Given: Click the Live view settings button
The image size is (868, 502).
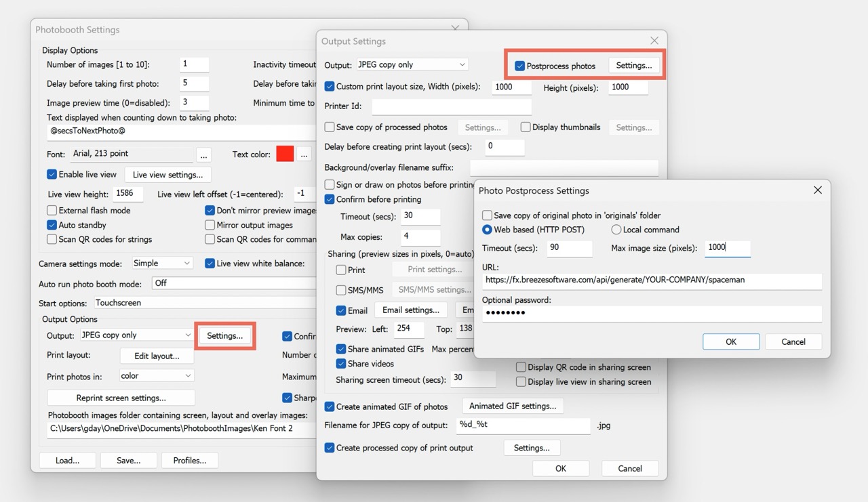Looking at the screenshot, I should pos(167,175).
